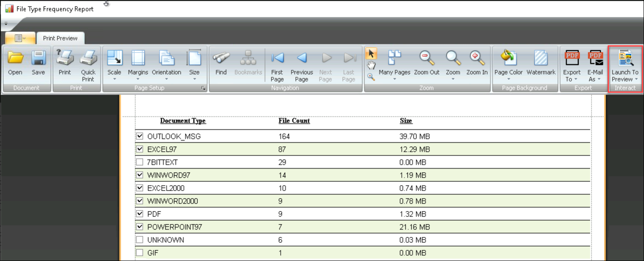This screenshot has height=261, width=644.
Task: Go to the First Page
Action: 277,57
